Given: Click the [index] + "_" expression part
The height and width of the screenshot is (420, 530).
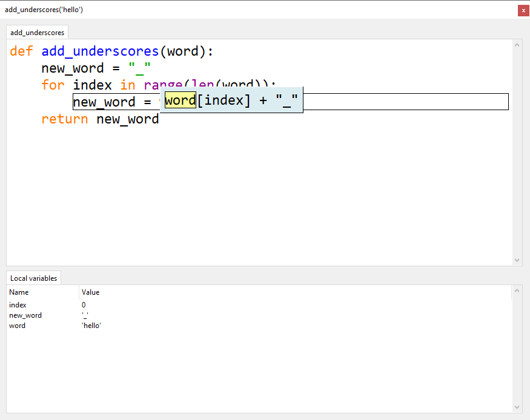Looking at the screenshot, I should tap(248, 100).
